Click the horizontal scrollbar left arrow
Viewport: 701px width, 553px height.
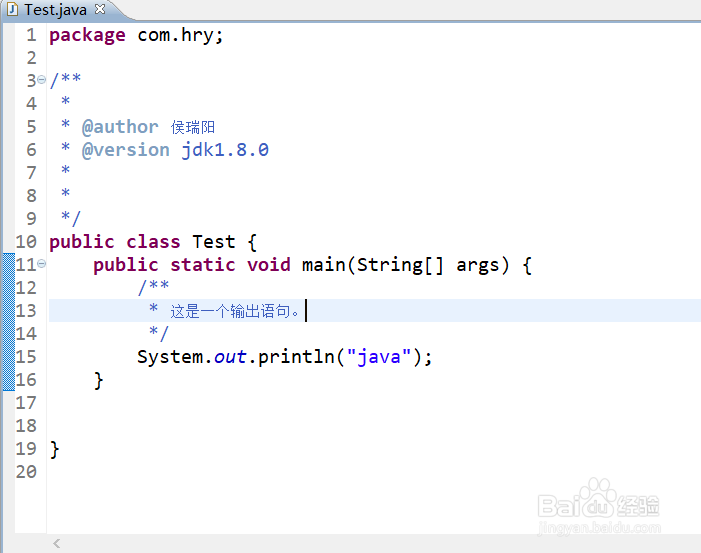(x=56, y=543)
